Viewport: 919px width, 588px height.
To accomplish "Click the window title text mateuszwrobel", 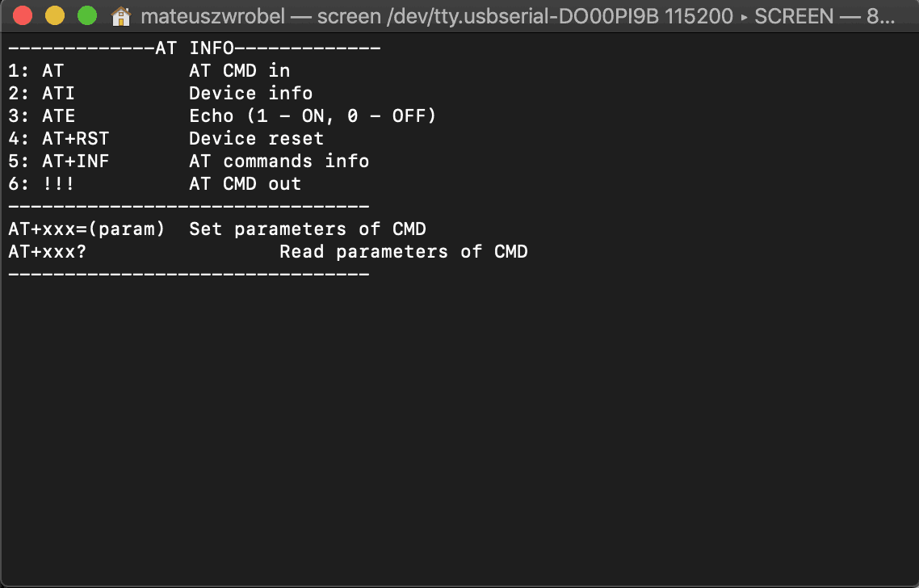I will coord(212,16).
